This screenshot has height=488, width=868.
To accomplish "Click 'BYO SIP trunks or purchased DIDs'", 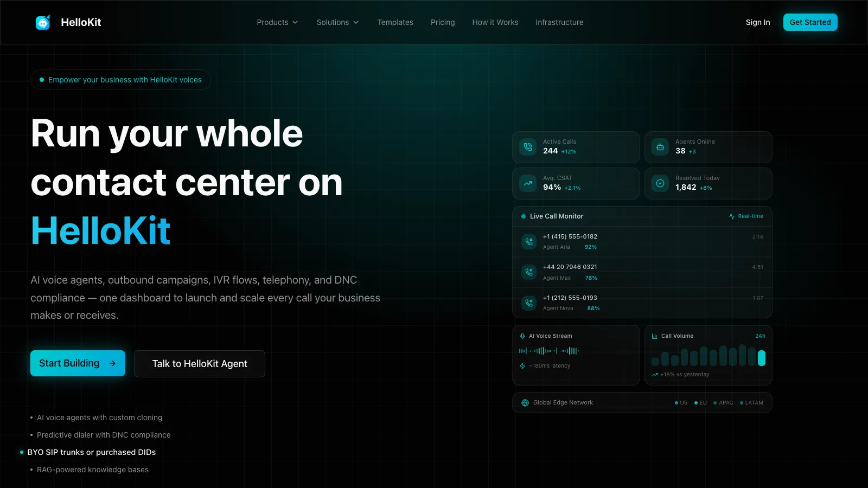I will coord(92,452).
